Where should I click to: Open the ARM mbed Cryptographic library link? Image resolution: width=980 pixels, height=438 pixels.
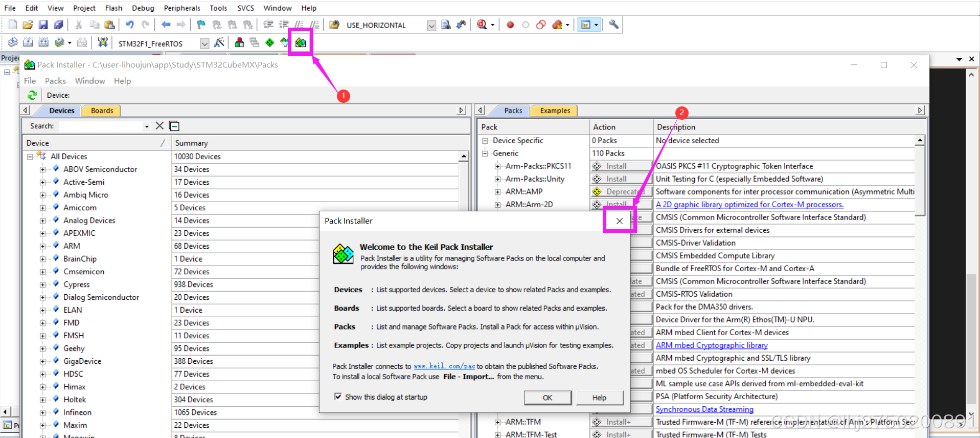coord(712,345)
